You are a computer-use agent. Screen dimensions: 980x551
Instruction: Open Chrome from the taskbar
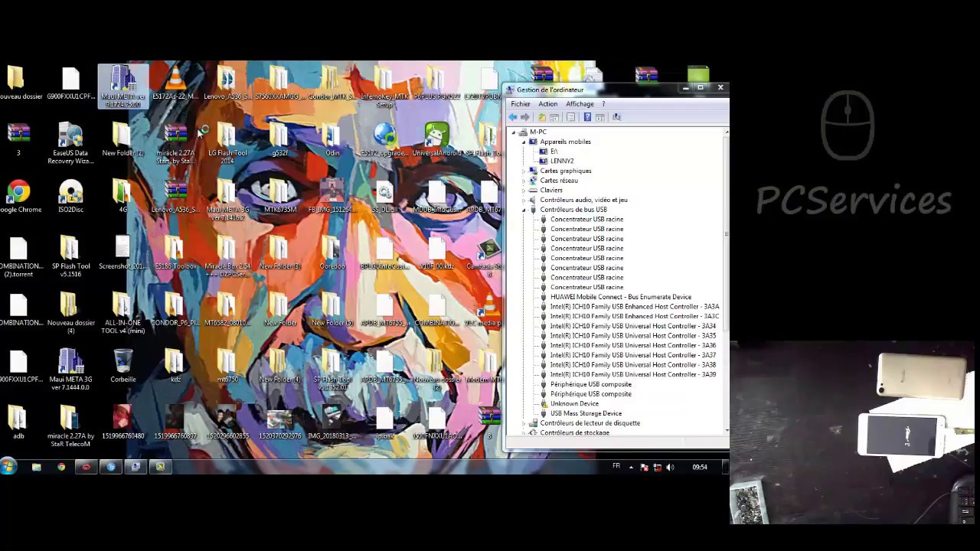[61, 467]
